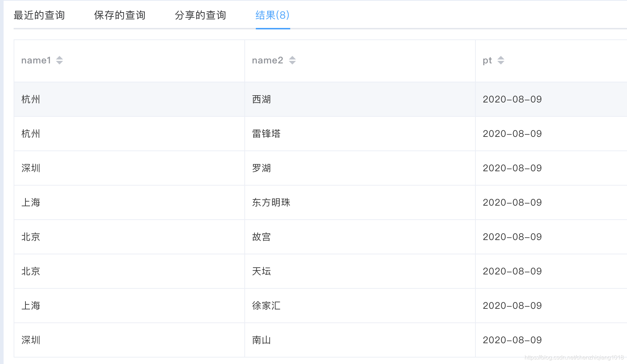This screenshot has width=627, height=364.
Task: Open the 结果(8) tab
Action: point(272,15)
